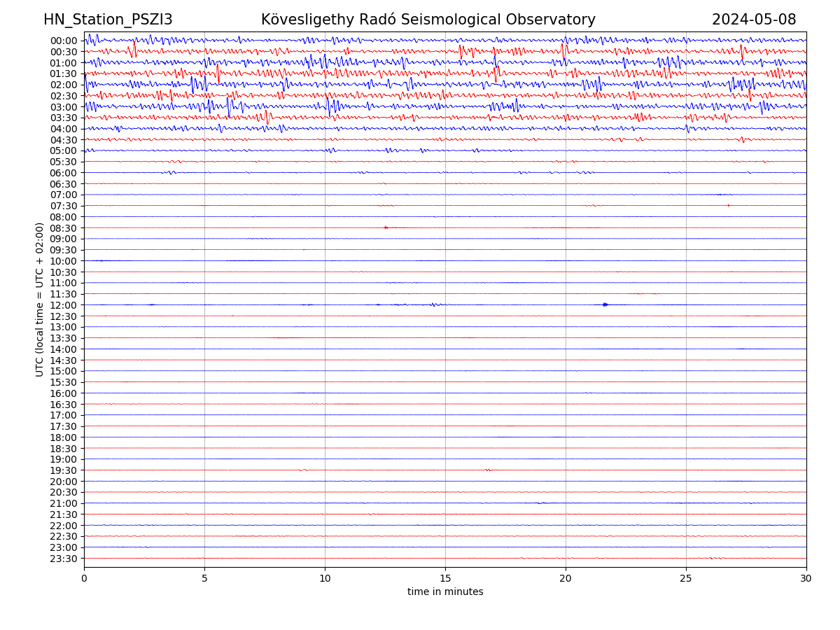Screen dimensions: 840x630
Task: Select the 16:00 row time label
Action: click(x=64, y=393)
